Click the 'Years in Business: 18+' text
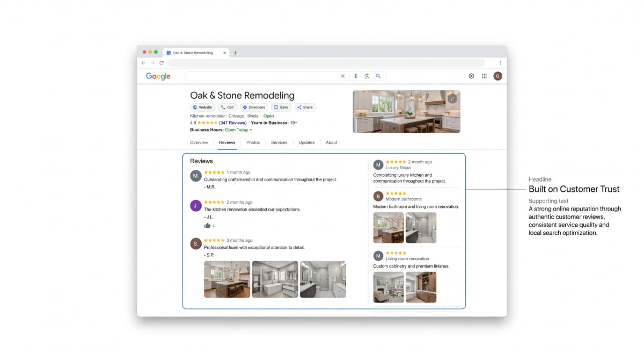This screenshot has width=644, height=360. point(274,123)
